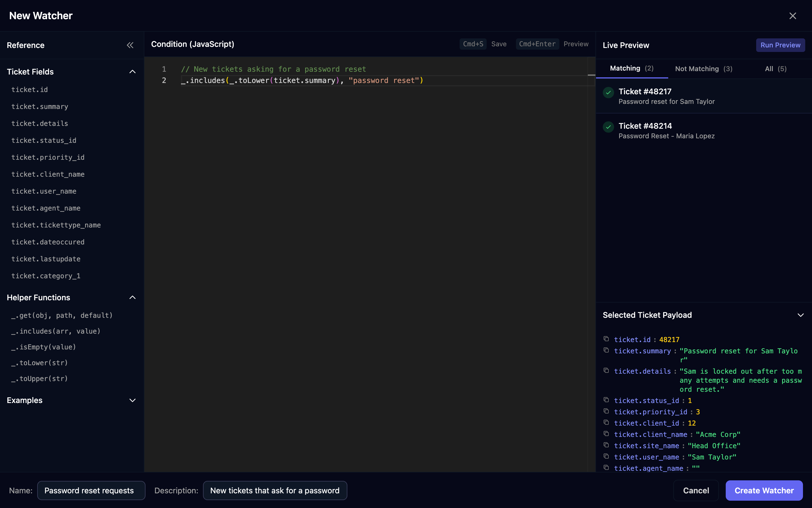Copy the ticket.client_name payload value

point(606,434)
